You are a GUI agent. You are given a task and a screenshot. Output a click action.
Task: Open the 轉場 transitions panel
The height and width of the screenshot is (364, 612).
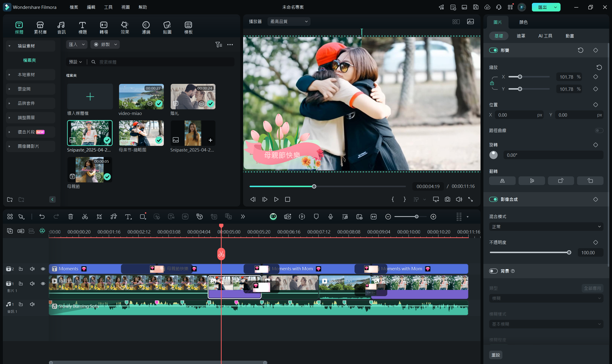pos(104,28)
